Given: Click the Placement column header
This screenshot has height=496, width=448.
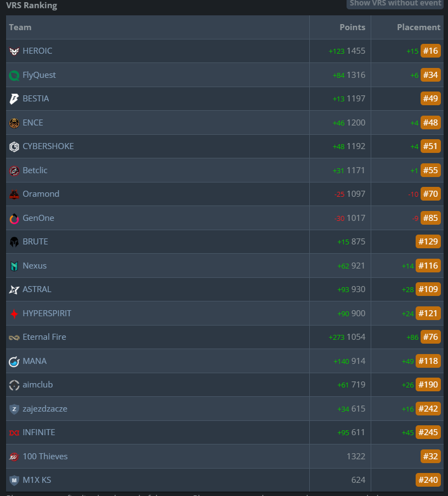Looking at the screenshot, I should point(418,27).
